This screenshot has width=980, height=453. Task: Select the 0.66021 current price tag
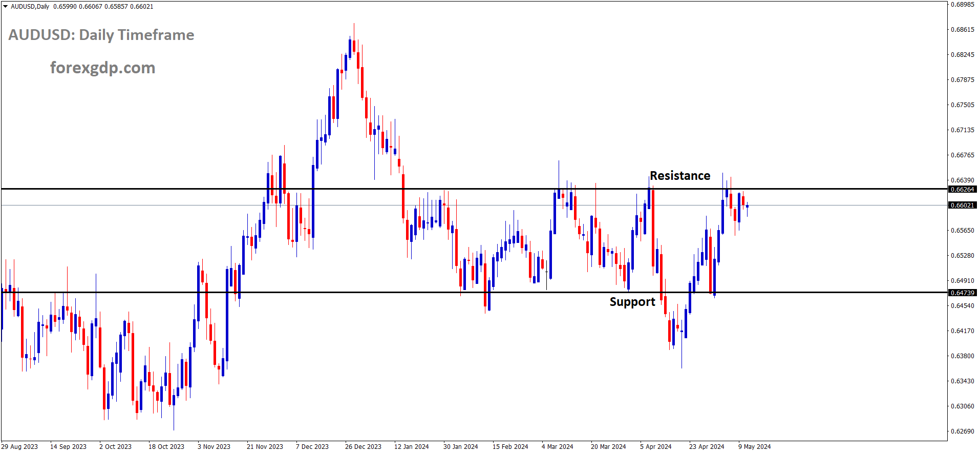click(x=963, y=205)
